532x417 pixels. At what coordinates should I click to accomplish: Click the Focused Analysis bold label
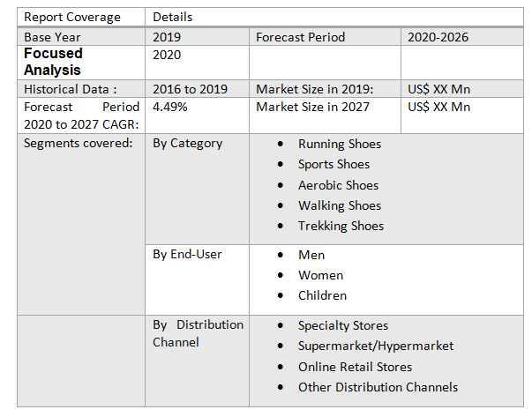pos(53,62)
